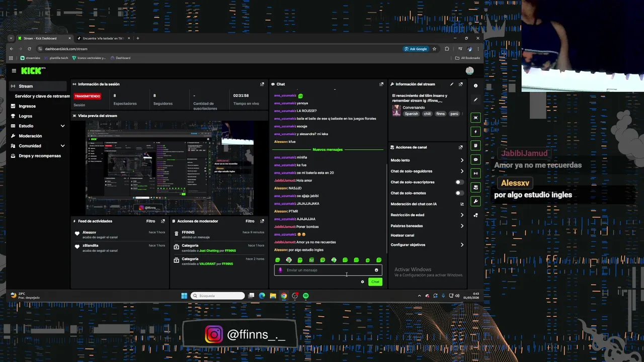The image size is (644, 362).
Task: Open Moderación del chat con IA external link
Action: (462, 204)
